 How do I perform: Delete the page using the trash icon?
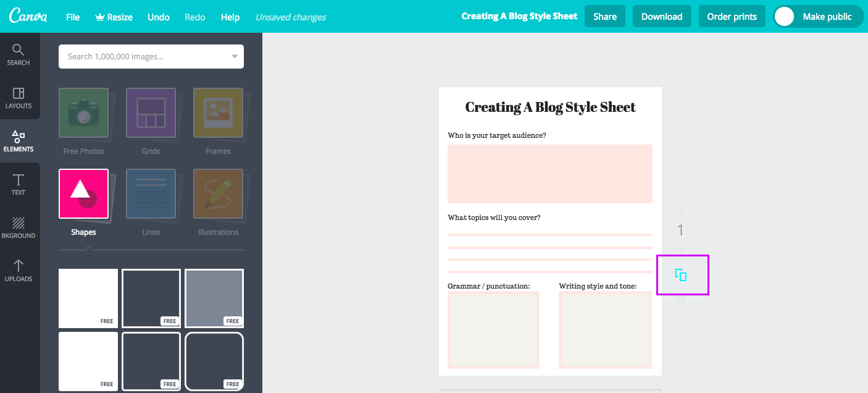point(681,300)
